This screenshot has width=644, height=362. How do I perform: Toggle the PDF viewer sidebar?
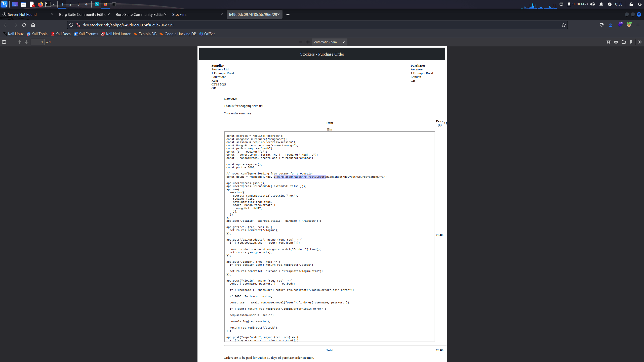coord(4,42)
